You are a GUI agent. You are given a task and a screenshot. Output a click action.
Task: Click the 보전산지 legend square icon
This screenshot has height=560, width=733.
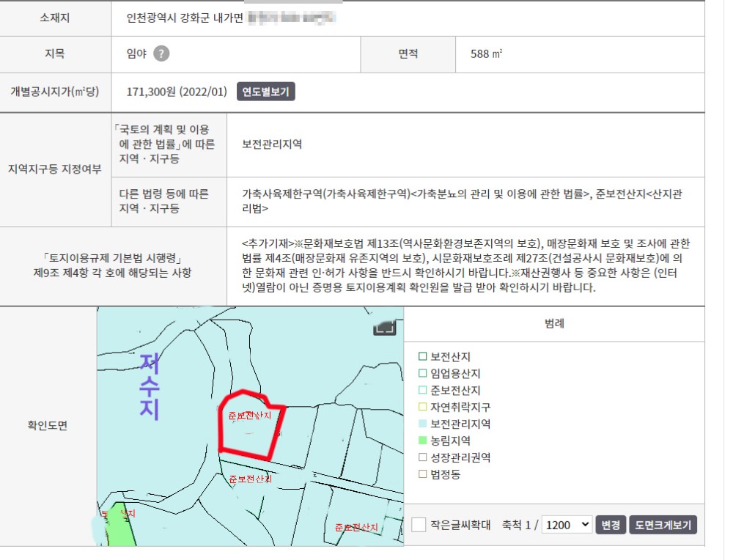(x=422, y=357)
